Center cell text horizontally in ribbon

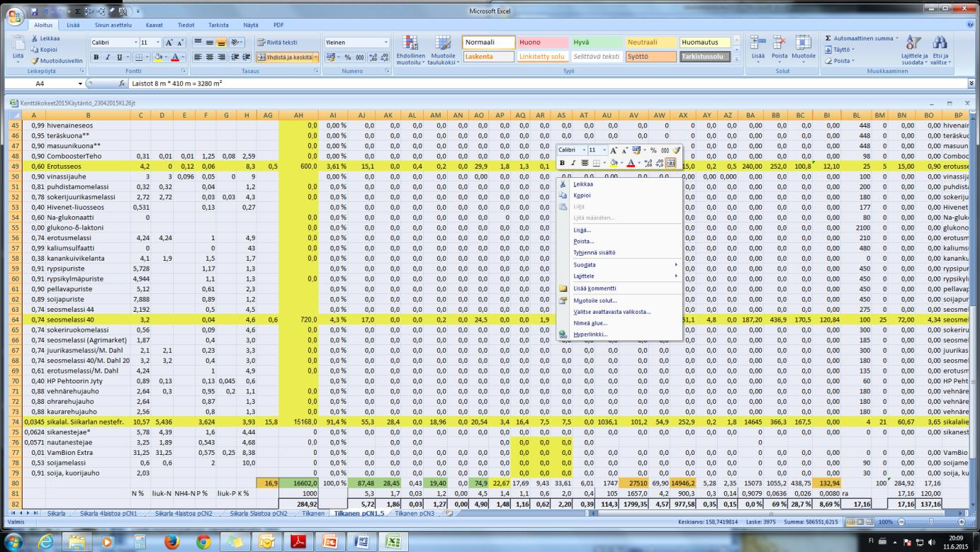pyautogui.click(x=209, y=57)
